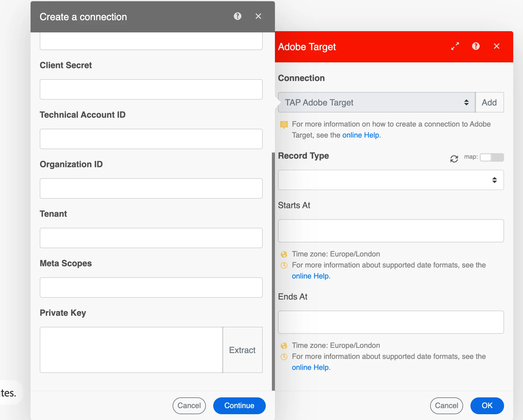Open online Help link under Ends At
Screen dimensions: 523x420
pyautogui.click(x=310, y=367)
